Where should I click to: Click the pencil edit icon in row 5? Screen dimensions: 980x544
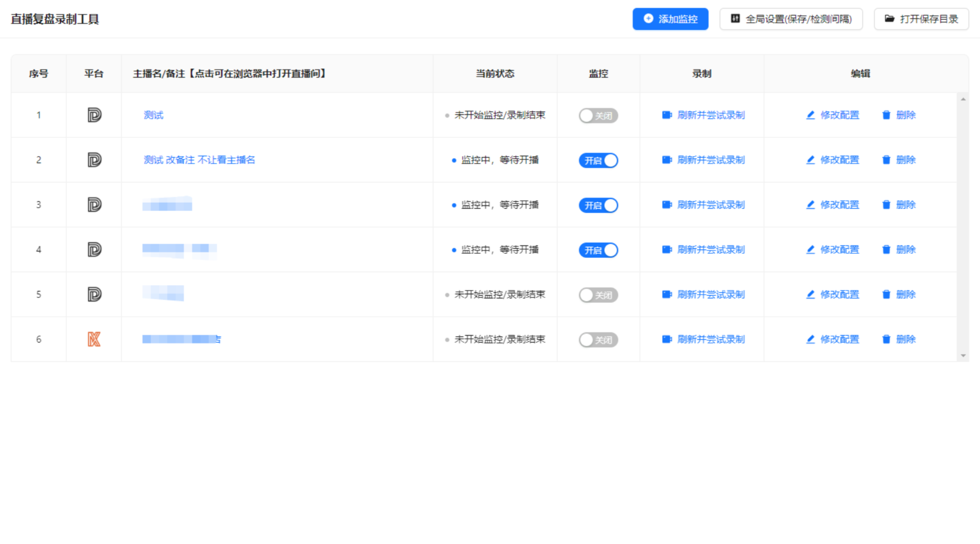tap(810, 294)
